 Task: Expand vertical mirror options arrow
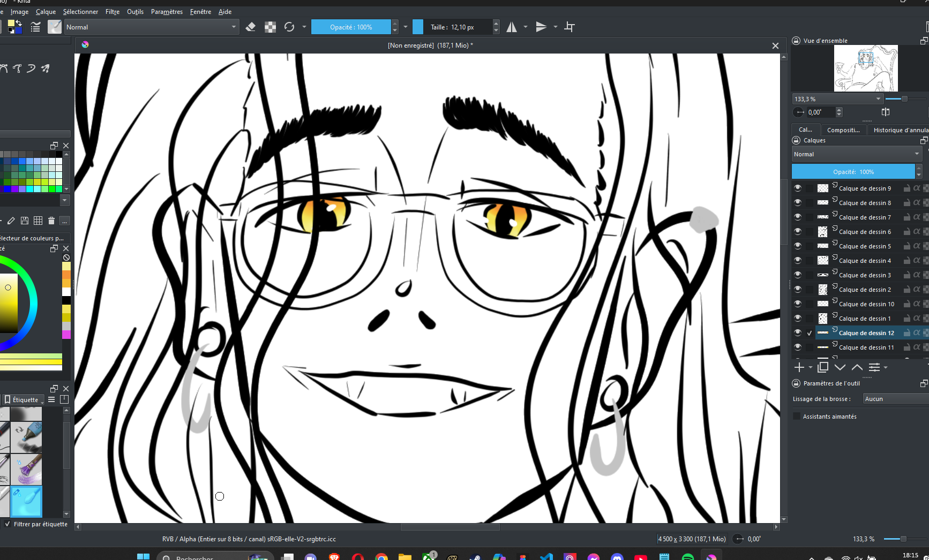[x=556, y=27]
